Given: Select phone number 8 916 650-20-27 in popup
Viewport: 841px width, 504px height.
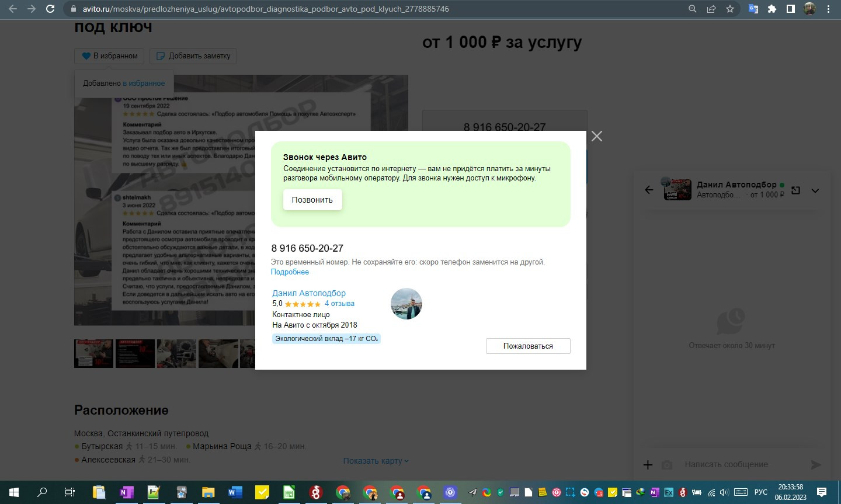Looking at the screenshot, I should tap(307, 248).
